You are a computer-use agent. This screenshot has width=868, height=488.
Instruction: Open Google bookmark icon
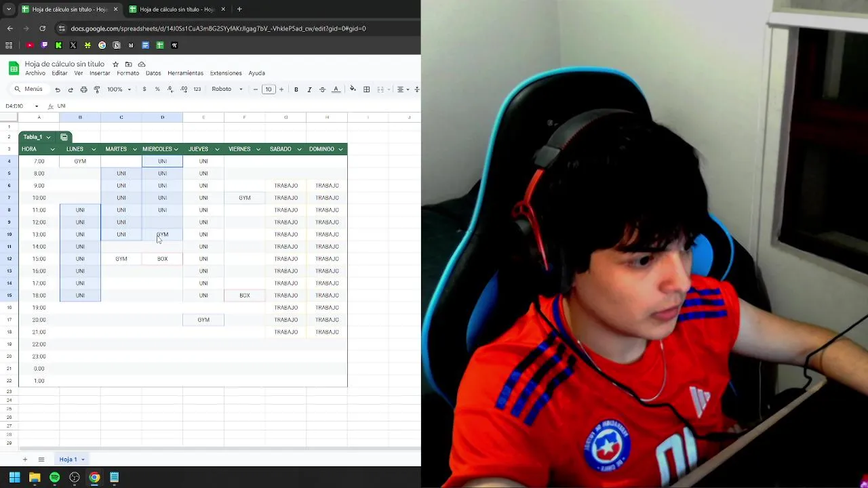[102, 45]
